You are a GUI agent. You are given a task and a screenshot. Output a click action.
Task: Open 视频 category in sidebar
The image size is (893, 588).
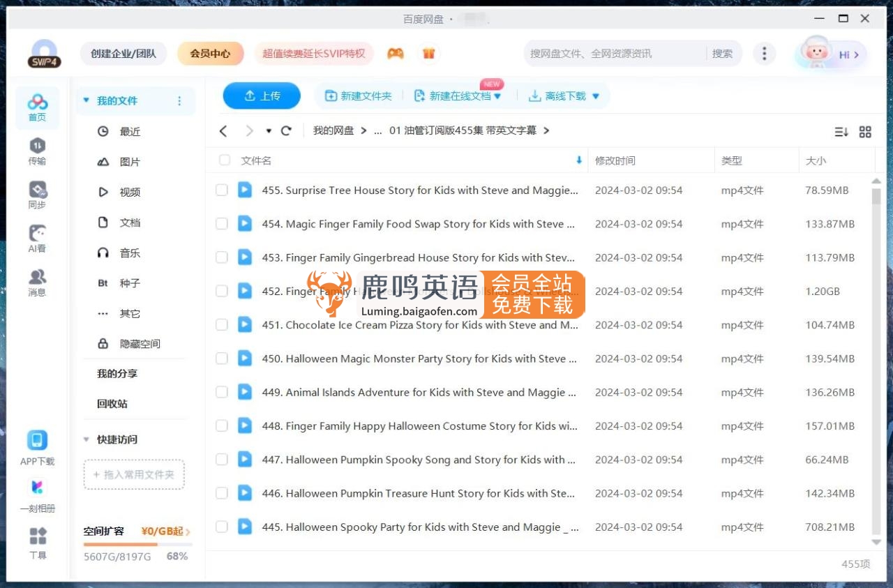pos(130,192)
